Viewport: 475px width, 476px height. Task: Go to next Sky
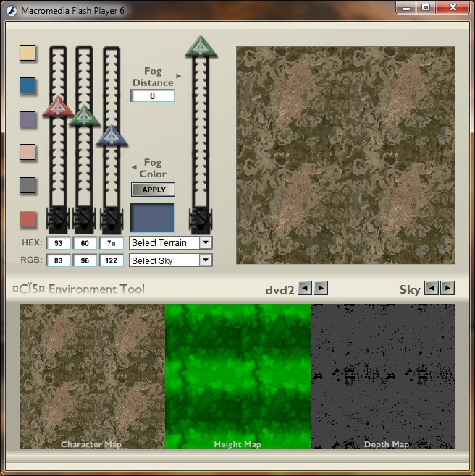pos(447,288)
